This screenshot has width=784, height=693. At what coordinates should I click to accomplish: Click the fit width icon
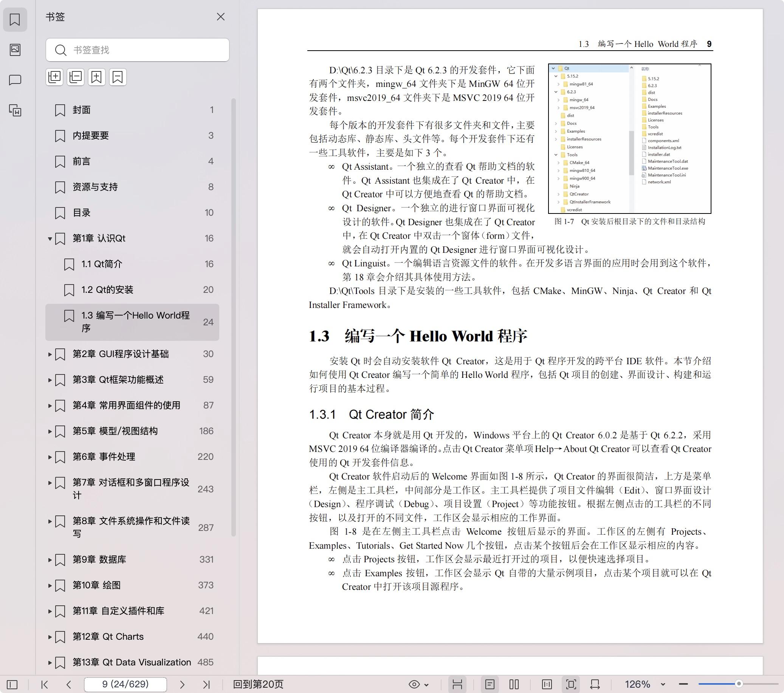595,685
